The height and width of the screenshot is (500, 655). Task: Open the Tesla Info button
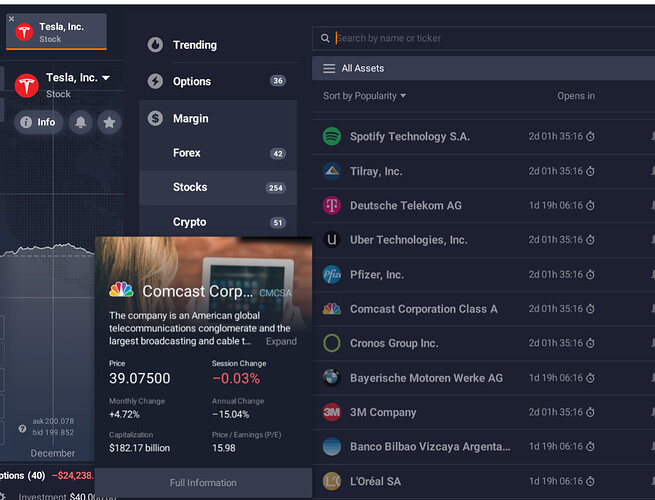tap(38, 122)
